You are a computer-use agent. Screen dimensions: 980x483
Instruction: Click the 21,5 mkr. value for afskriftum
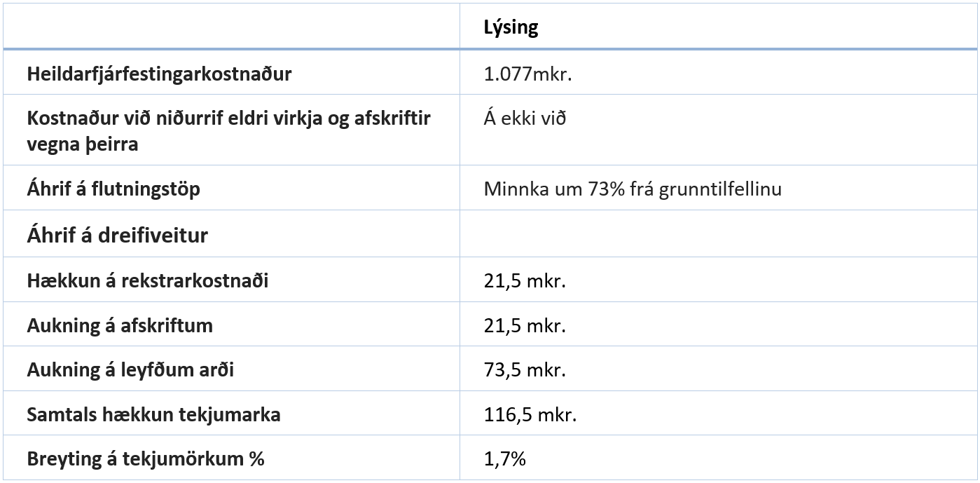pyautogui.click(x=524, y=325)
